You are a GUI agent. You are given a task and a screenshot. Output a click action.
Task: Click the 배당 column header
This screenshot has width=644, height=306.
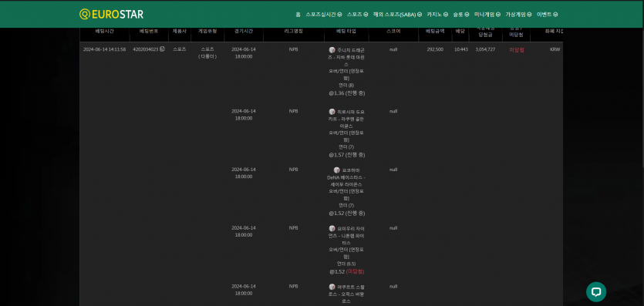(x=460, y=31)
